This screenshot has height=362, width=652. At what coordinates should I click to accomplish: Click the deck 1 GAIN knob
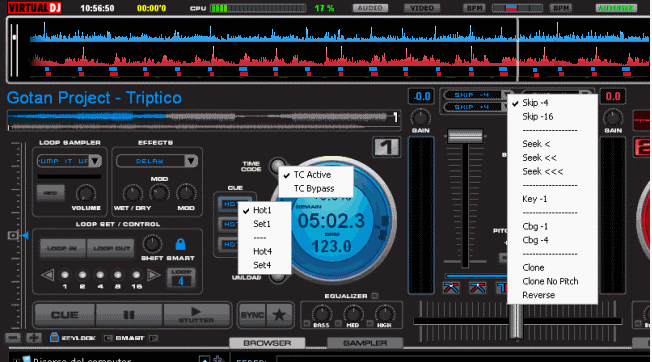pos(420,118)
